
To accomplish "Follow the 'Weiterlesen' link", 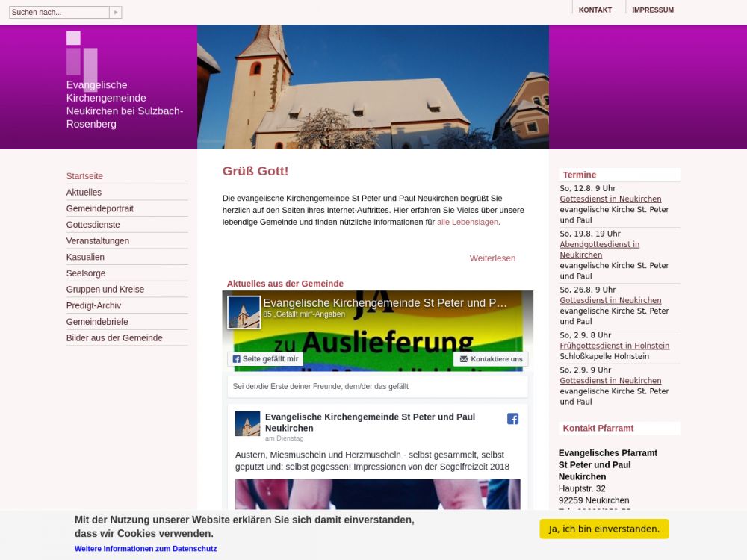I will (x=492, y=258).
